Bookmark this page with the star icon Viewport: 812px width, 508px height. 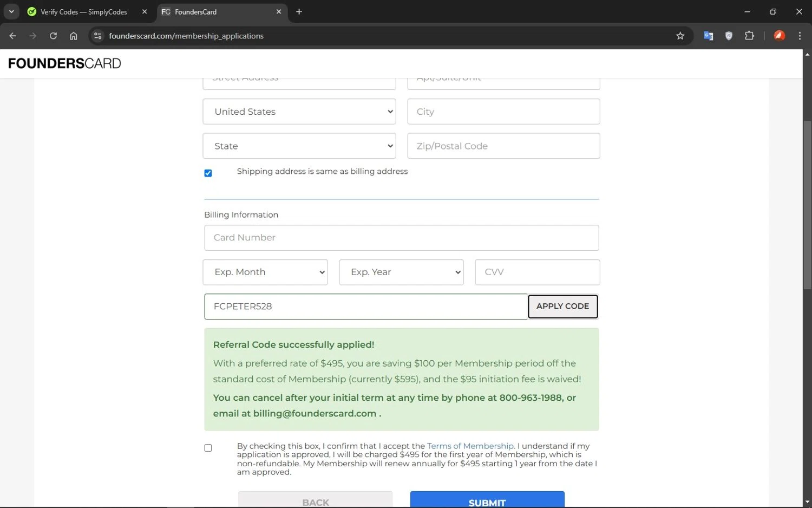(x=680, y=36)
